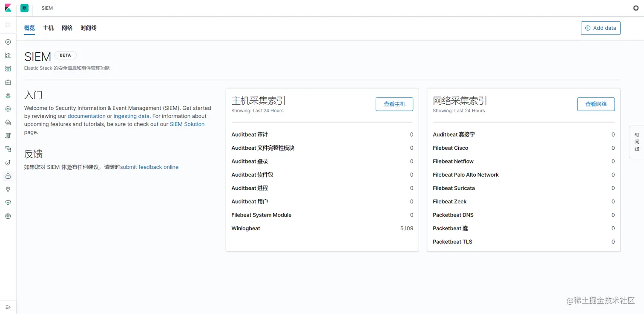644x314 pixels.
Task: Open Dev Tools via the wrench icon
Action: pos(8,189)
